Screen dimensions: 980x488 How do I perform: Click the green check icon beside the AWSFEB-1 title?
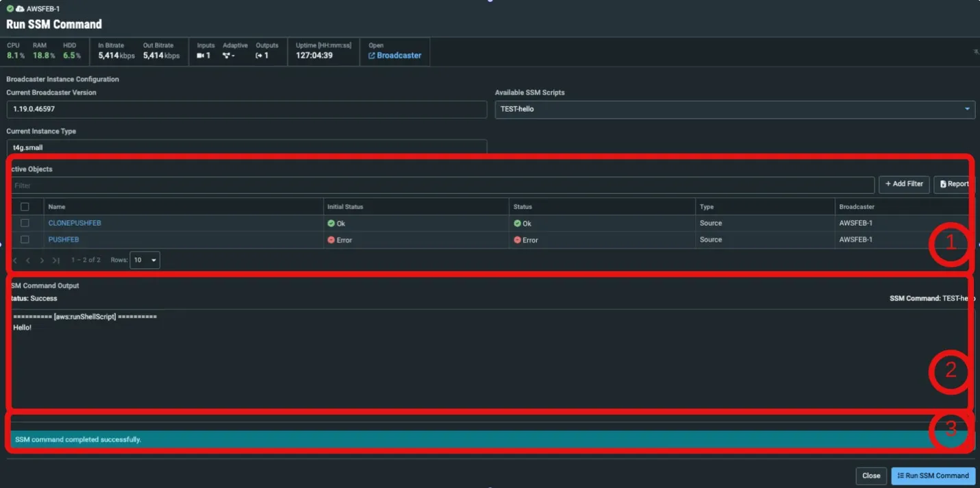(x=10, y=8)
